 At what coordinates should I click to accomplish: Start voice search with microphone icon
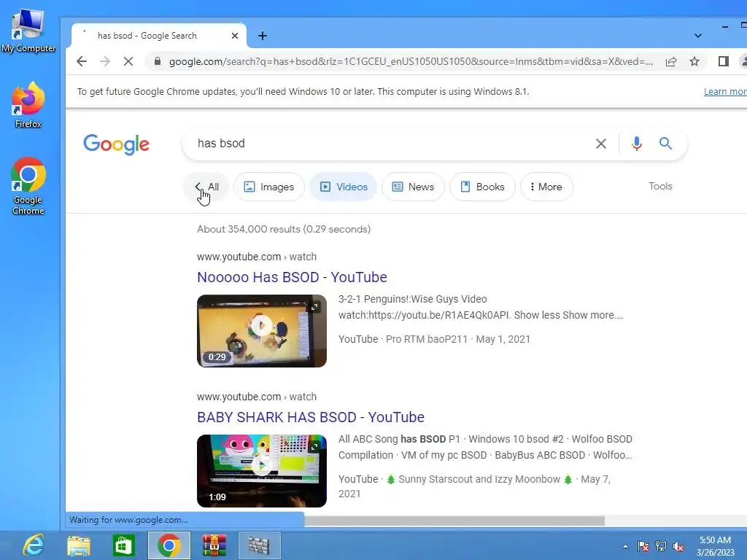(636, 144)
